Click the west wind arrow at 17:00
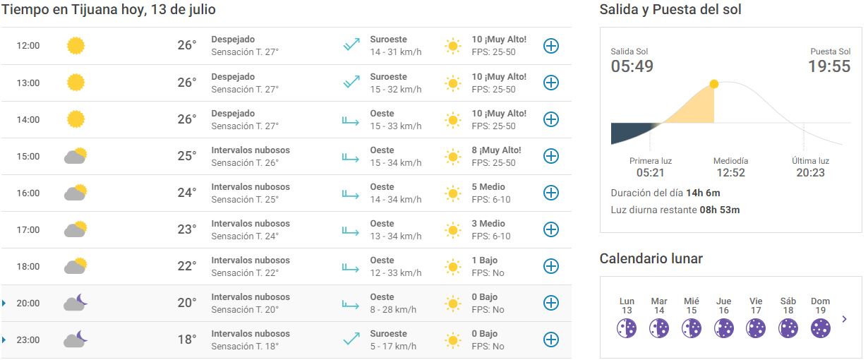This screenshot has width=868, height=360. [351, 229]
